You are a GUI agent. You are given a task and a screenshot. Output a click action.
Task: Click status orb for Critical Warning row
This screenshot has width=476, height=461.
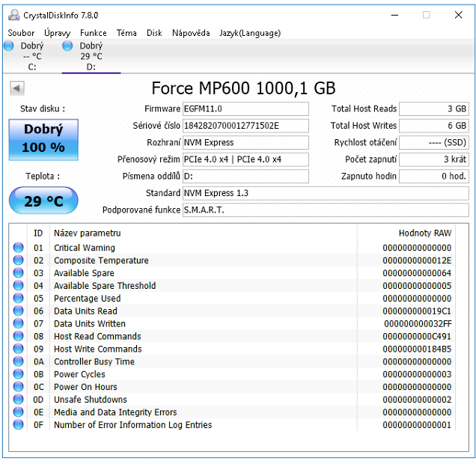[18, 248]
